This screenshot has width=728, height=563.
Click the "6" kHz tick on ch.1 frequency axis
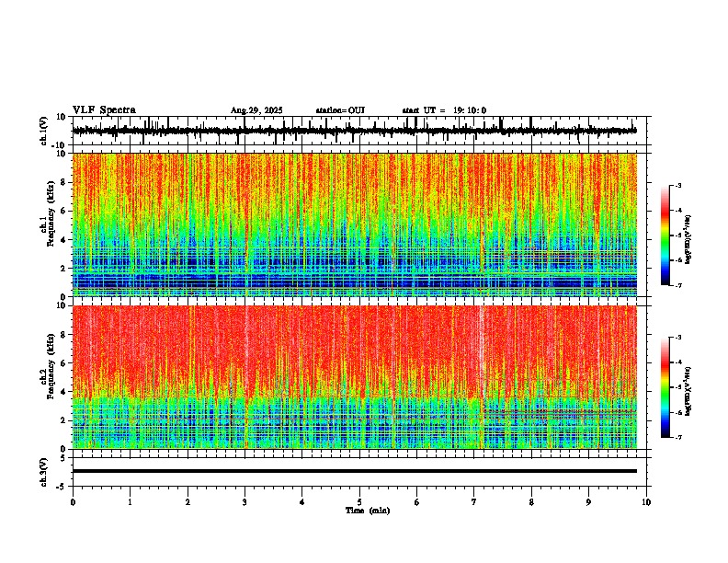tap(64, 212)
